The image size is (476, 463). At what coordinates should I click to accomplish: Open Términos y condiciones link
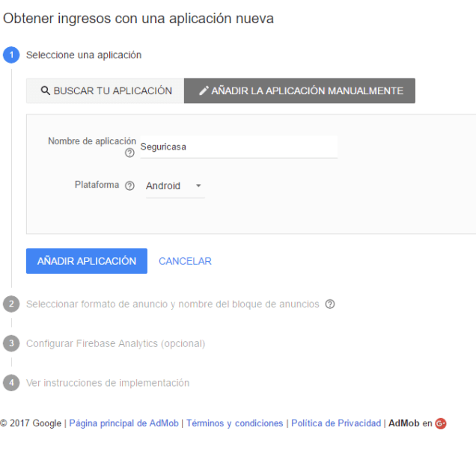[234, 423]
